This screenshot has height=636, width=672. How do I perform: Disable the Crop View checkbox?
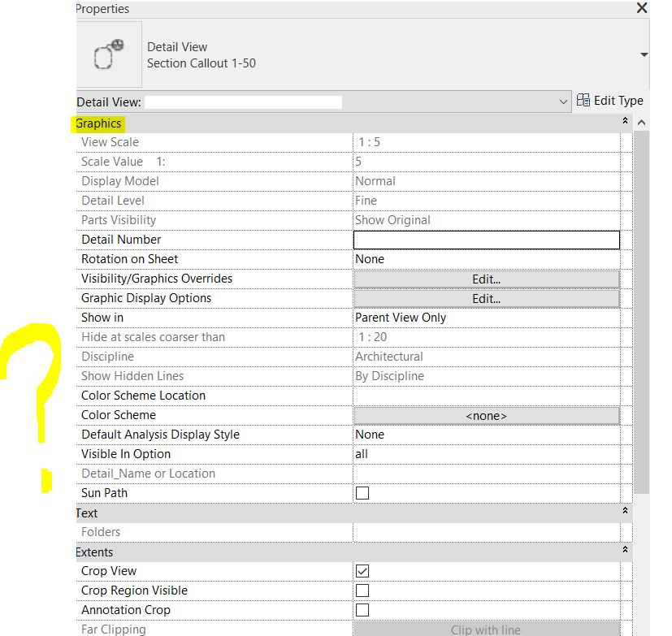click(362, 571)
